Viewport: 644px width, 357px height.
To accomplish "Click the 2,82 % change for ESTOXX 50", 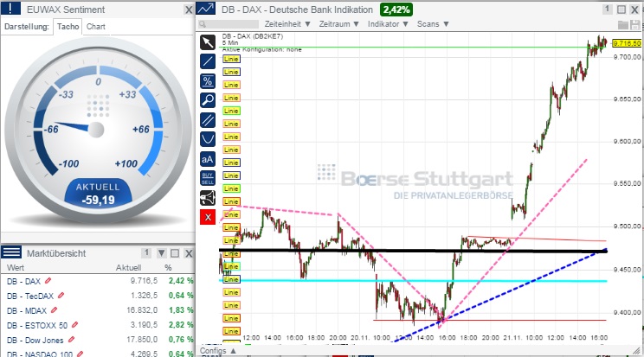I will (181, 325).
